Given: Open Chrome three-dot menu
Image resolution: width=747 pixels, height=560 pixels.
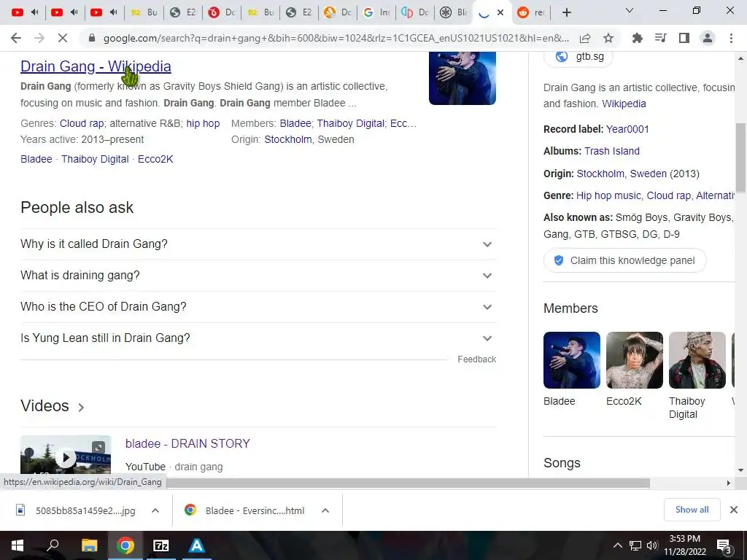Looking at the screenshot, I should [x=731, y=38].
